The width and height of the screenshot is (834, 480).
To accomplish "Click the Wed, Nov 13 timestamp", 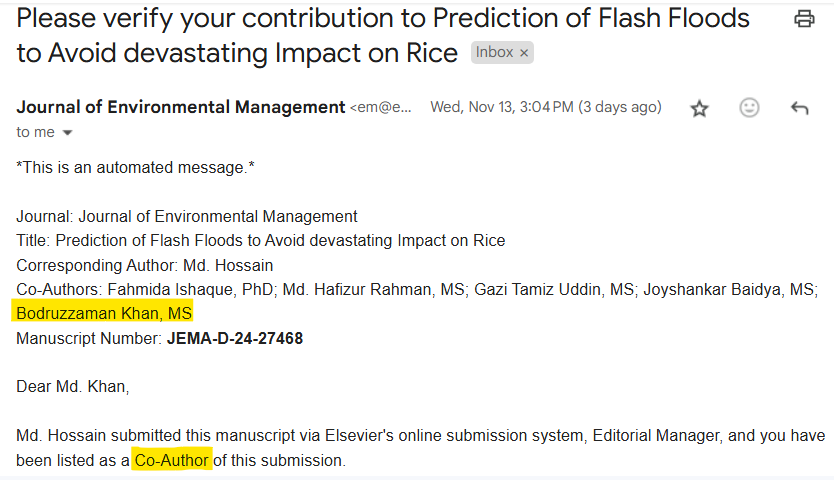I will coord(546,107).
